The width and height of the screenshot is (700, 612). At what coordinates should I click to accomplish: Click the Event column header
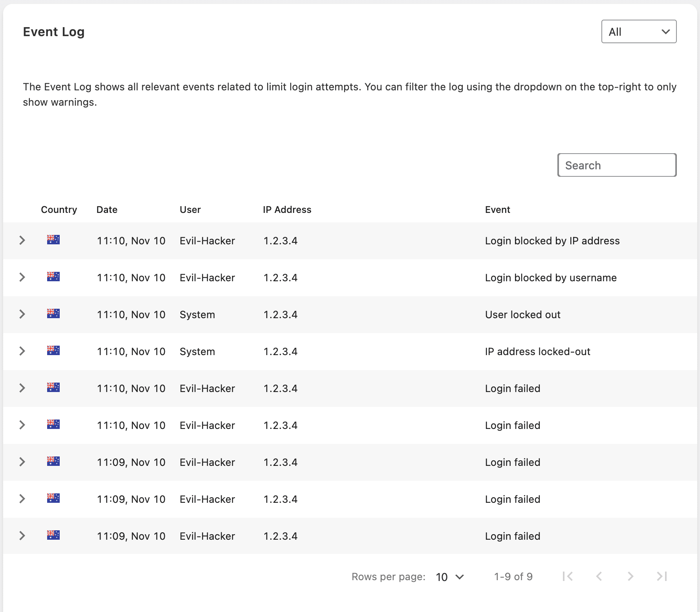pyautogui.click(x=497, y=209)
